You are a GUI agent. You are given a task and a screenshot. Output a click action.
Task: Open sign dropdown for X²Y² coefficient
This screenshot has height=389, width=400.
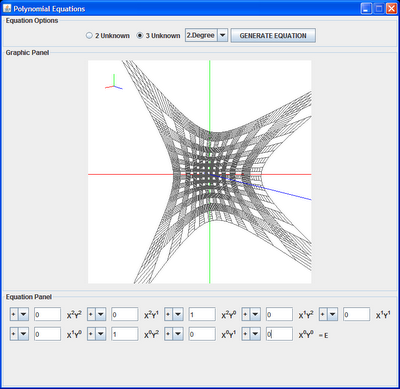point(19,314)
